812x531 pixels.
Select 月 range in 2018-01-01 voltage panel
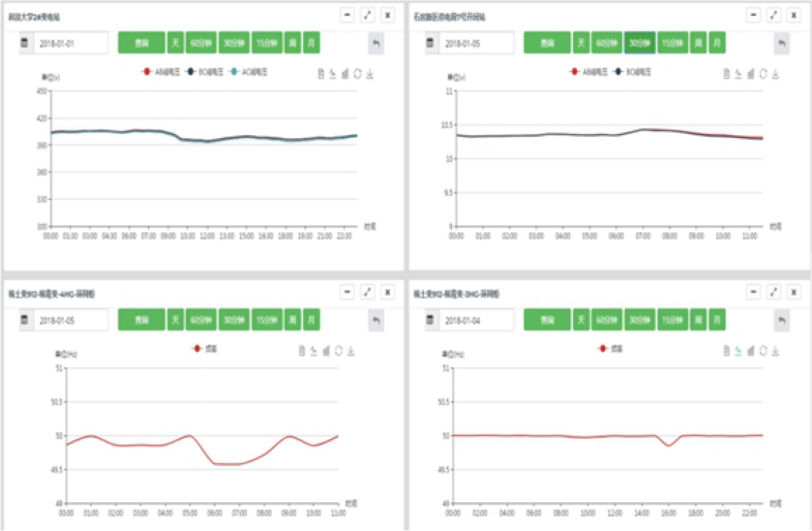point(311,43)
